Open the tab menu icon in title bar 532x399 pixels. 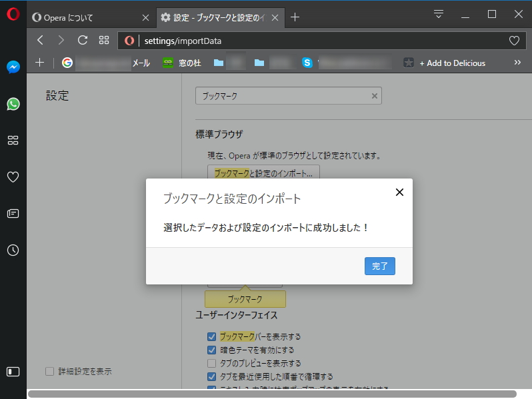[x=439, y=14]
